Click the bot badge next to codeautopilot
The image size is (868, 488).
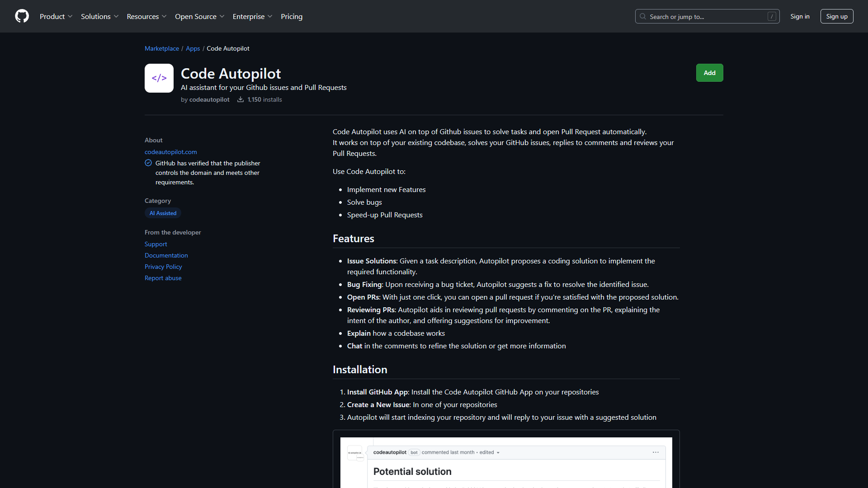(414, 452)
